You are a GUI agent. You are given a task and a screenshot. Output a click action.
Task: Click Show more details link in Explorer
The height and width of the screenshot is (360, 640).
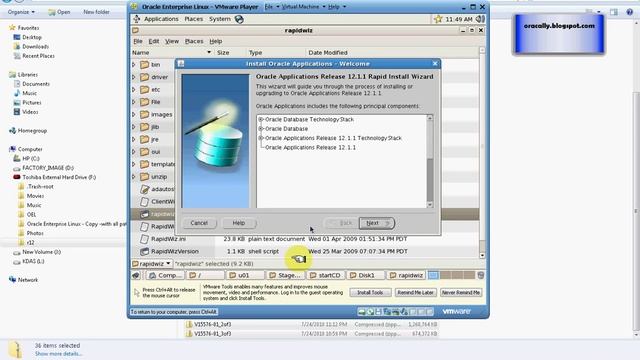pos(58,354)
